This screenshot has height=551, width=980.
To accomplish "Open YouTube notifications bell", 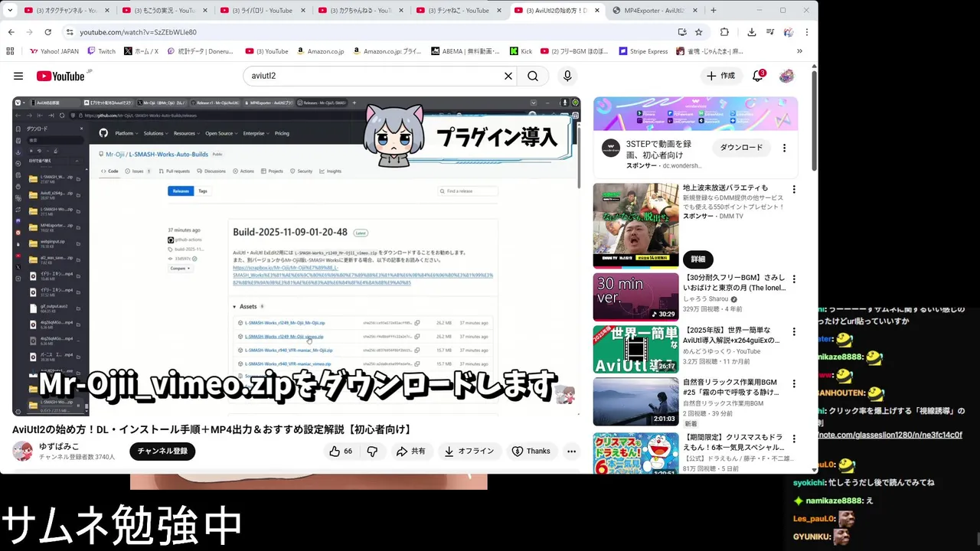I will tap(758, 76).
